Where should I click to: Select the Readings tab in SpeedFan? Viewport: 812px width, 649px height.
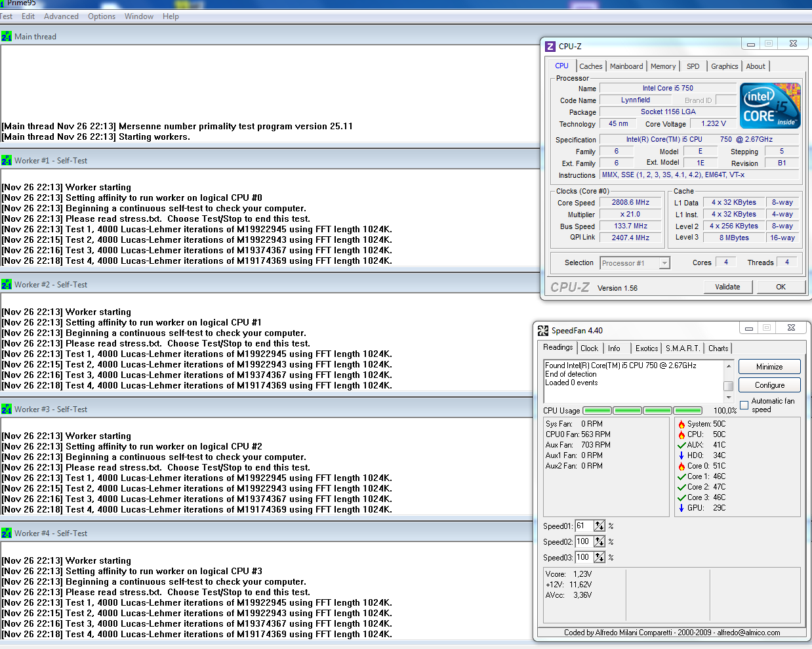[x=558, y=348]
